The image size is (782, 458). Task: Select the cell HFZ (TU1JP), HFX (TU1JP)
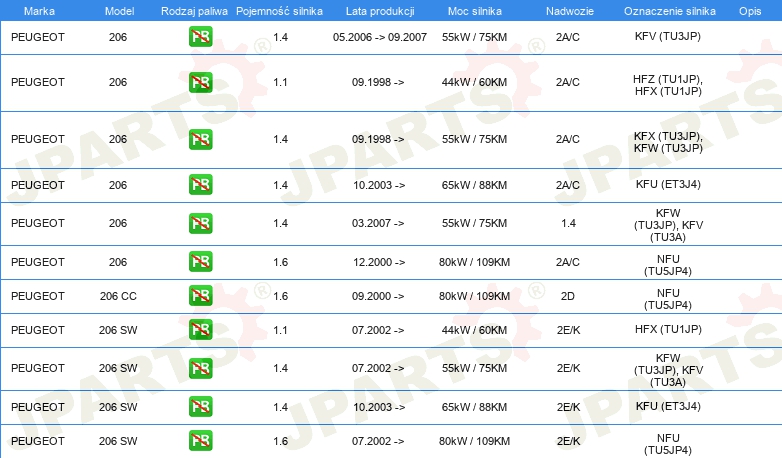pyautogui.click(x=668, y=85)
